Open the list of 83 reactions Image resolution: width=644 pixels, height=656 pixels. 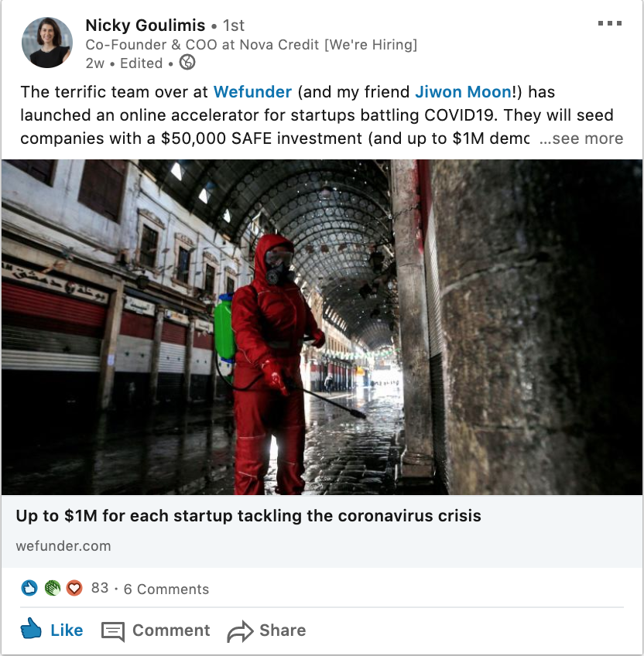100,588
